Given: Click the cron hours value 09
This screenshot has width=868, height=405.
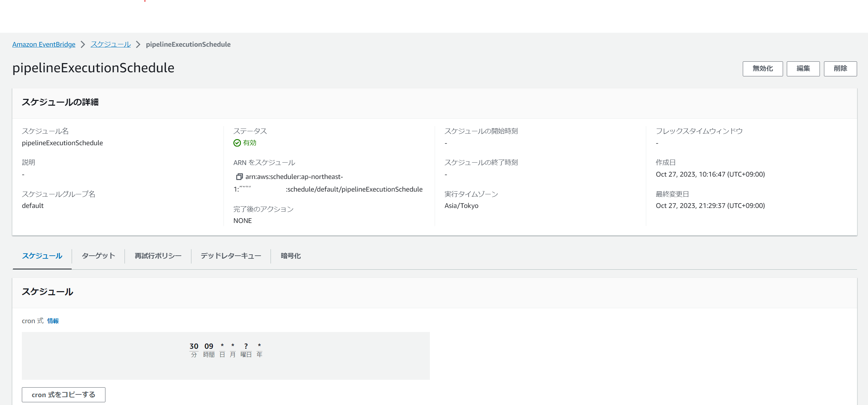Looking at the screenshot, I should [x=209, y=346].
